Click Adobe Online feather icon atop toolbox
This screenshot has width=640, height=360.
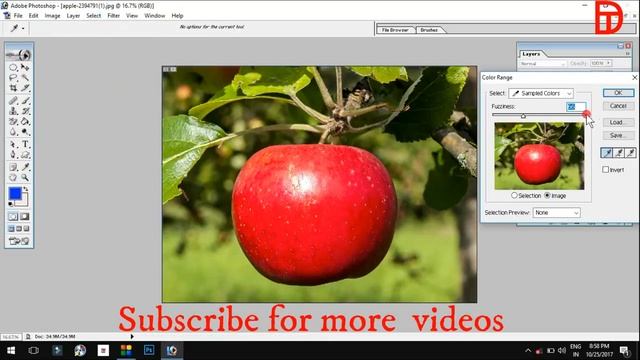(19, 54)
